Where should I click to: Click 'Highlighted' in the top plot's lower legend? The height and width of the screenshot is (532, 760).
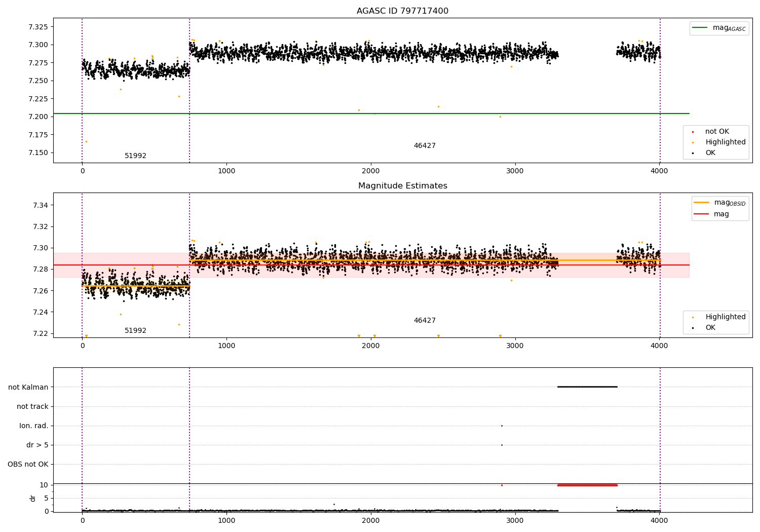click(725, 142)
